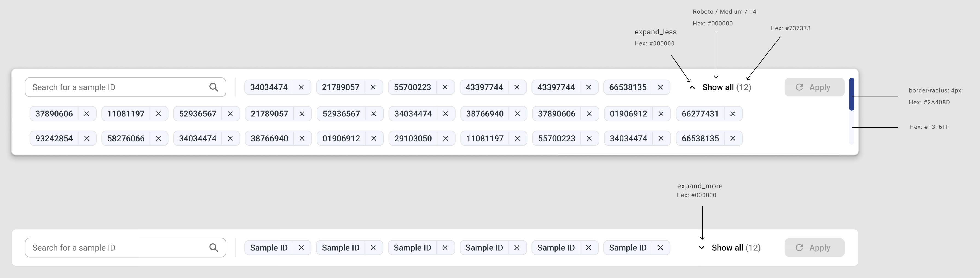Image resolution: width=980 pixels, height=278 pixels.
Task: Collapse the chip list with the up chevron
Action: point(692,87)
